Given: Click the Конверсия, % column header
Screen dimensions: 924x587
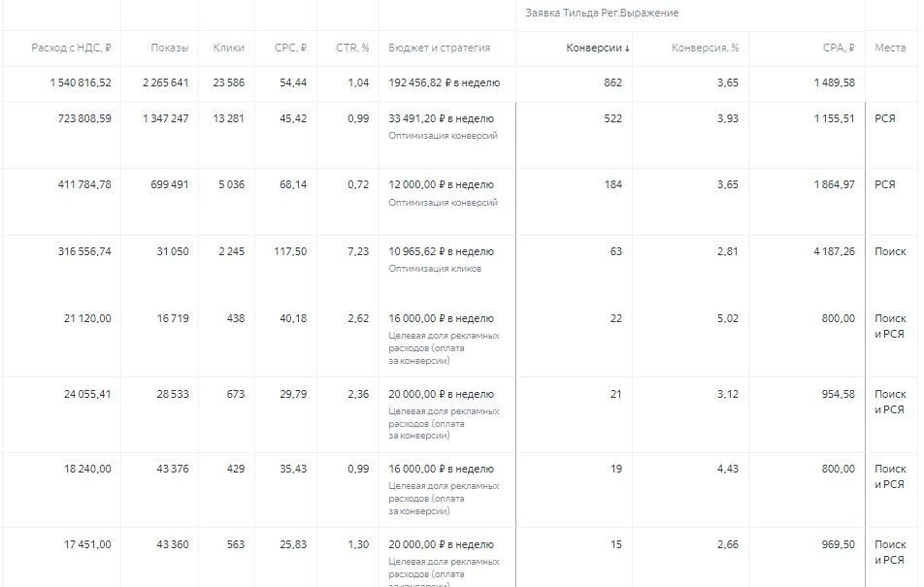Looking at the screenshot, I should pos(705,48).
